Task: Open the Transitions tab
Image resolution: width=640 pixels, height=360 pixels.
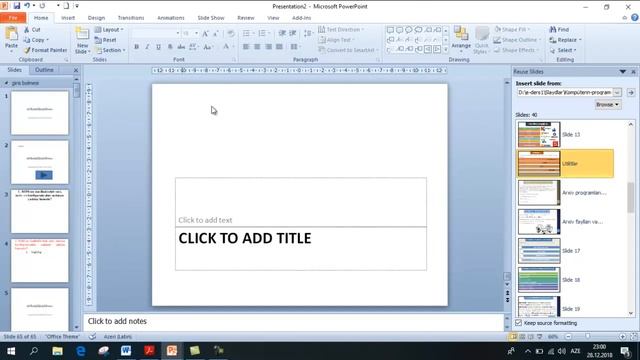Action: (x=131, y=18)
